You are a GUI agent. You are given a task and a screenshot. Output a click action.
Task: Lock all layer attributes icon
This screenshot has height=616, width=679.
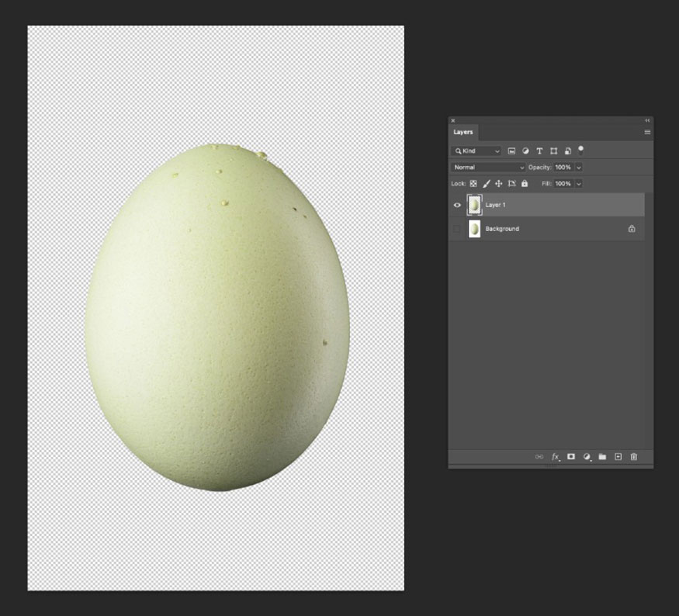[525, 184]
